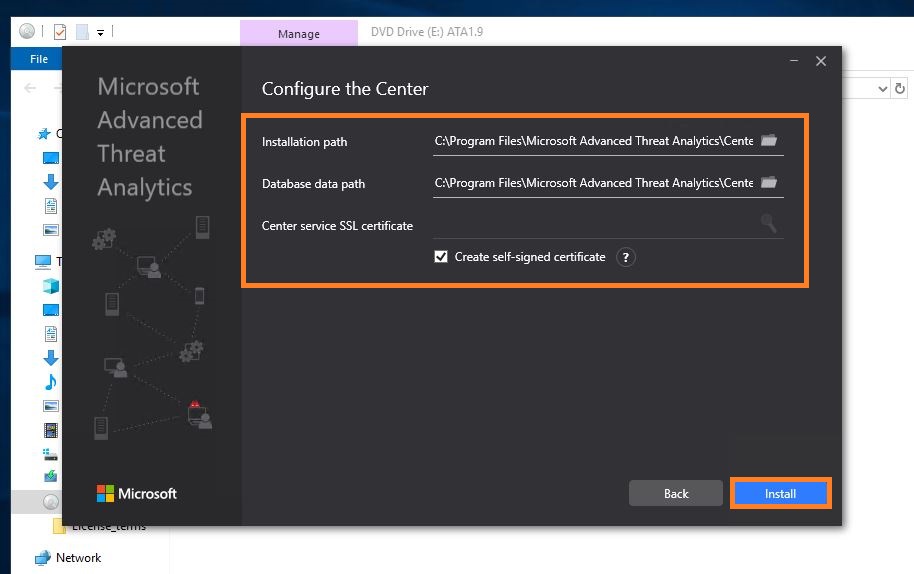Open the Windows local disk drive icon
The height and width of the screenshot is (574, 914).
pyautogui.click(x=50, y=454)
